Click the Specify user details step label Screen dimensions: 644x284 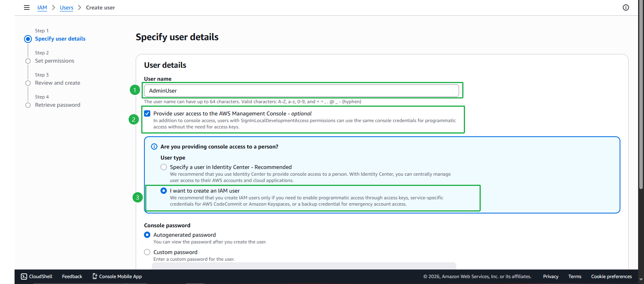coord(60,39)
